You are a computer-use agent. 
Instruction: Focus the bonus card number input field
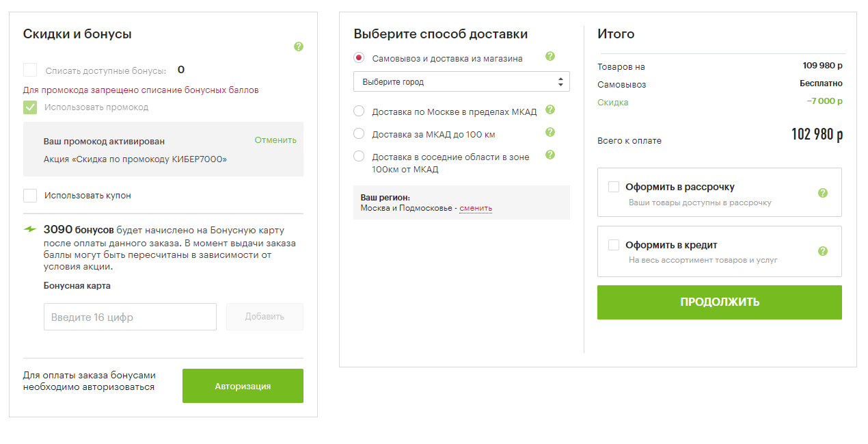point(130,317)
